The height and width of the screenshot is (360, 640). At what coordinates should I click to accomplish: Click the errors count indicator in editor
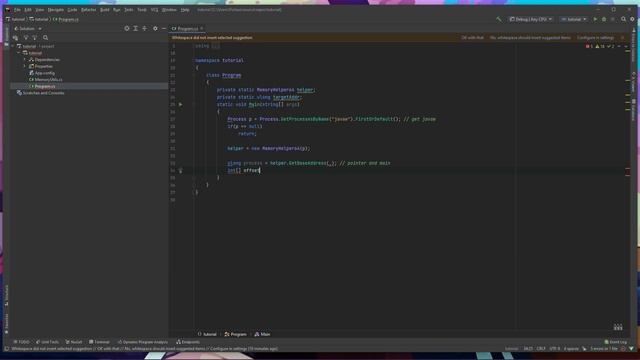[x=589, y=47]
